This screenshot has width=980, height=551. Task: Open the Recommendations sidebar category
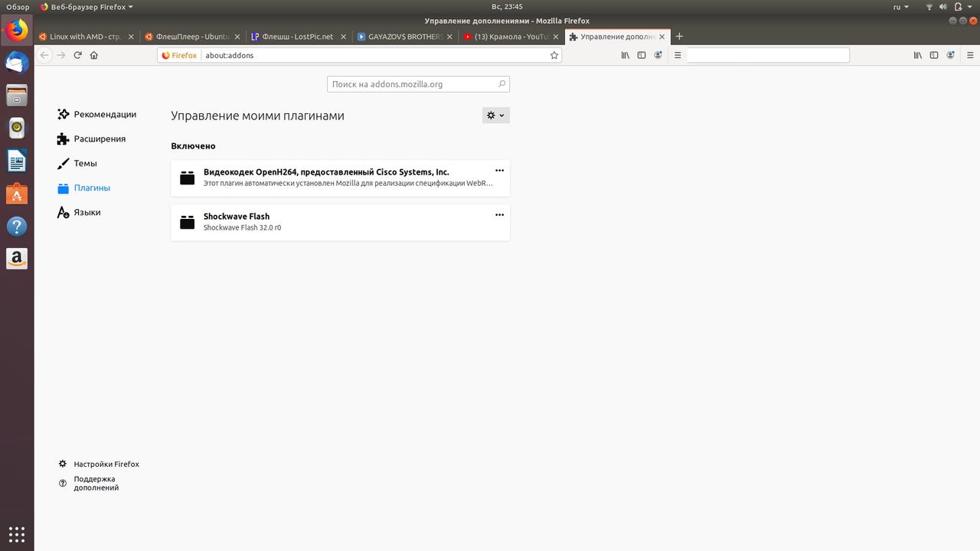(x=97, y=114)
